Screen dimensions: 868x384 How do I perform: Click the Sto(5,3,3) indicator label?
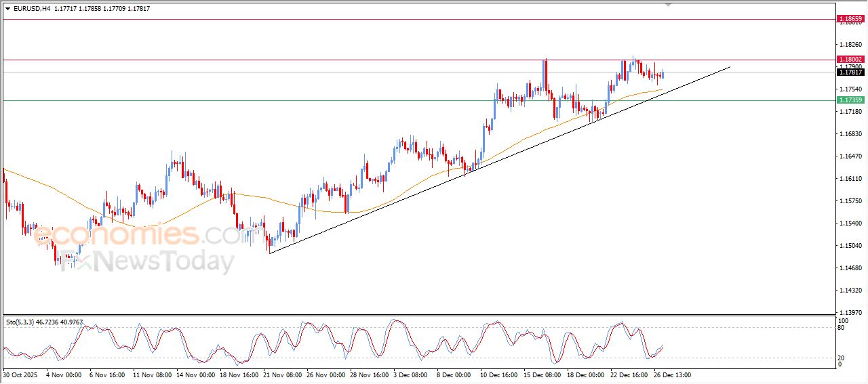[20, 323]
